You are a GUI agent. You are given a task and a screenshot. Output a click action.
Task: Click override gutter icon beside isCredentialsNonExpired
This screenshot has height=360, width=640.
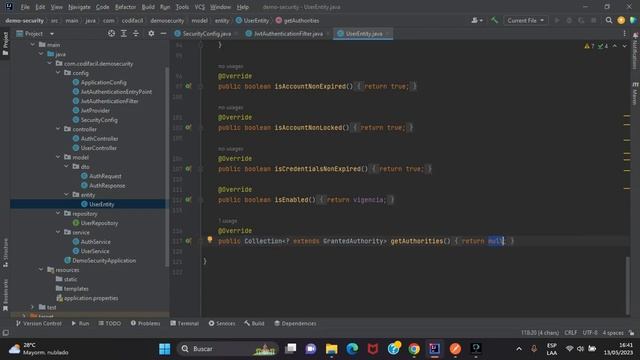click(x=188, y=169)
